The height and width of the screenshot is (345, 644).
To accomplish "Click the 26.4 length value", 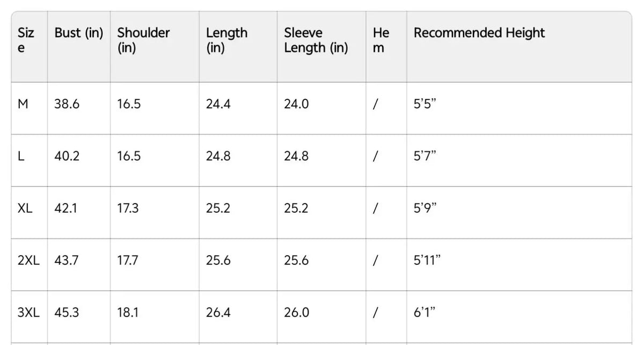I will click(x=218, y=313).
